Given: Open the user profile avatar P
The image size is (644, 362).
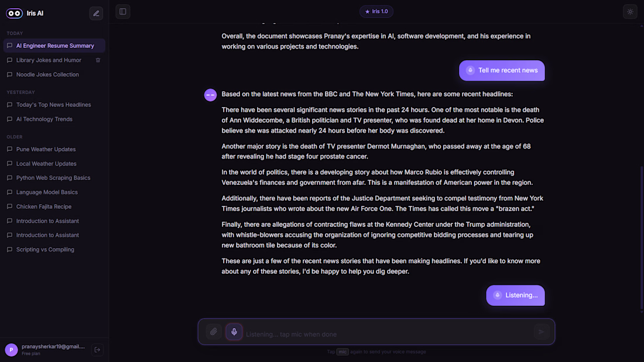Looking at the screenshot, I should tap(11, 350).
